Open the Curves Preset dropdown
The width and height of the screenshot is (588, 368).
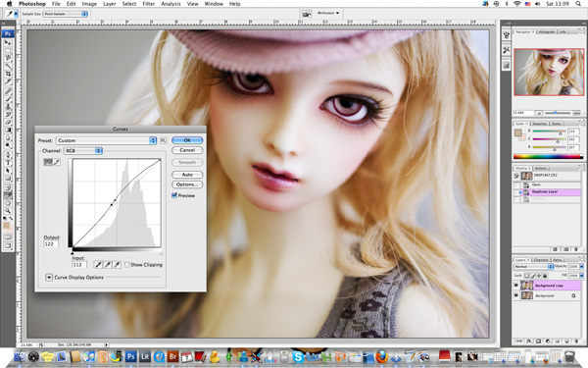[x=106, y=140]
